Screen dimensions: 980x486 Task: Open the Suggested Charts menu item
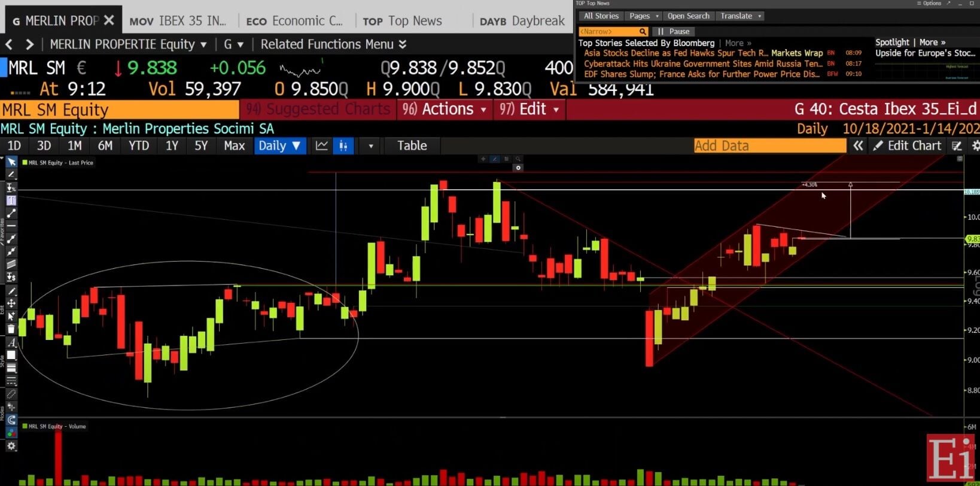click(x=318, y=109)
